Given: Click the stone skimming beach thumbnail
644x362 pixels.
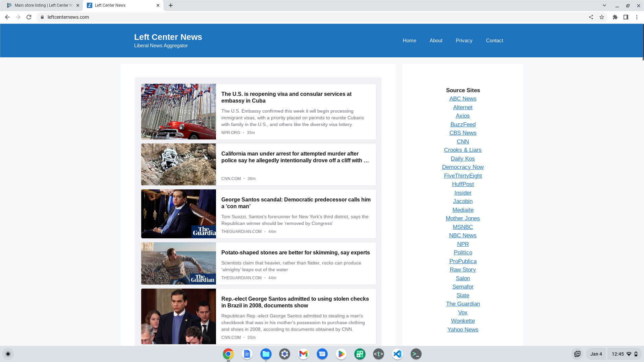Looking at the screenshot, I should [178, 263].
